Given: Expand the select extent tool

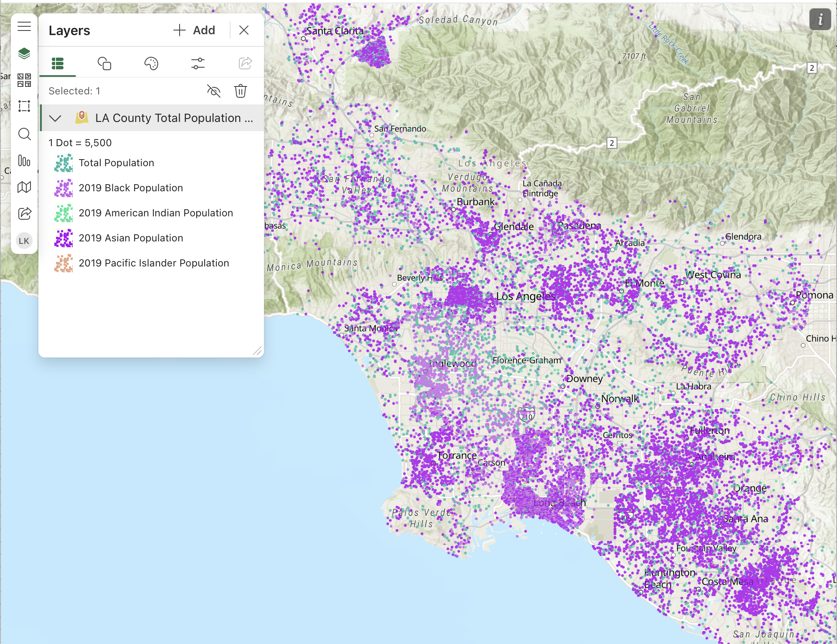Looking at the screenshot, I should (x=24, y=106).
